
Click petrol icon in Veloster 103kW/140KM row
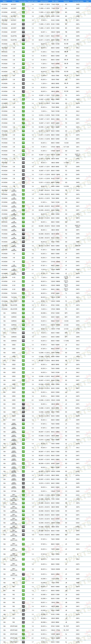coord(23,301)
